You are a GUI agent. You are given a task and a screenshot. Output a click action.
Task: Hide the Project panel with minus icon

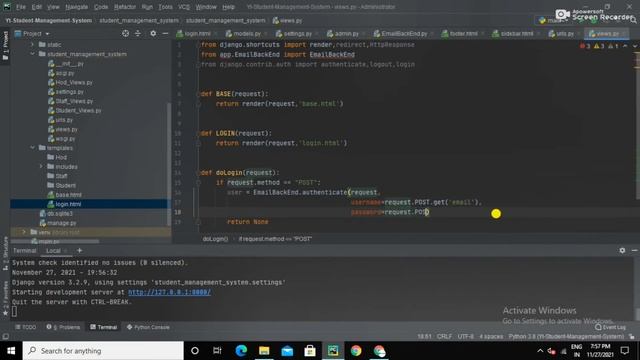click(165, 33)
